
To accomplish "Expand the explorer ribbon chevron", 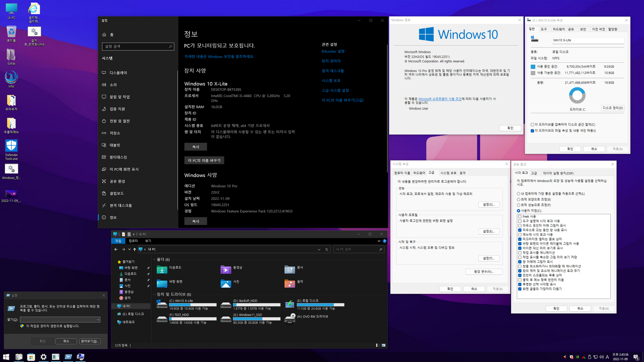I will click(379, 241).
